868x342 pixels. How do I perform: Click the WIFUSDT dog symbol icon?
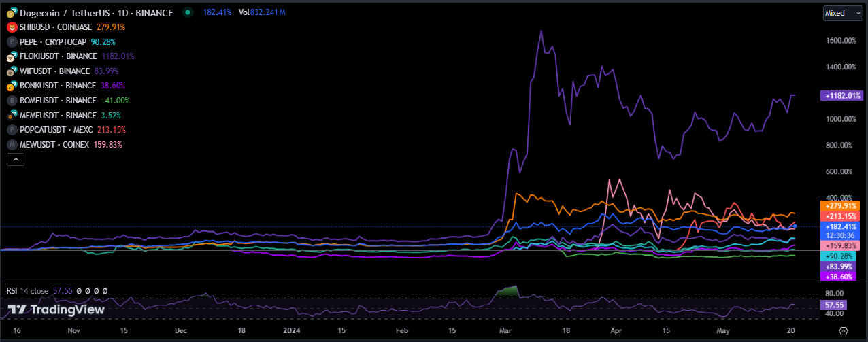coord(12,71)
